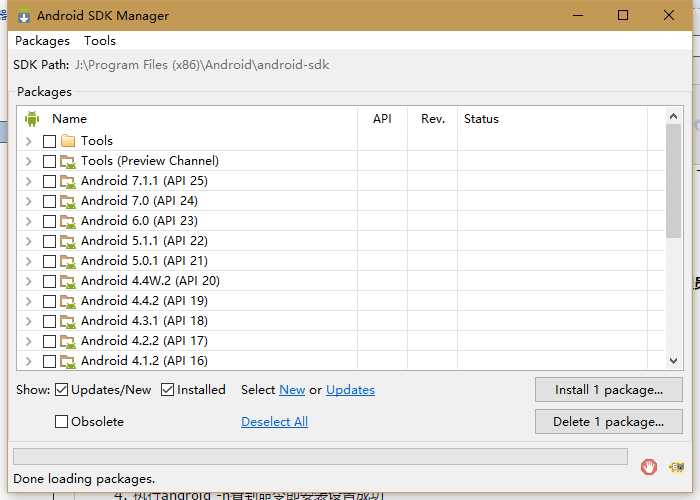The height and width of the screenshot is (500, 700).
Task: Click the SDK Path text value
Action: [202, 65]
